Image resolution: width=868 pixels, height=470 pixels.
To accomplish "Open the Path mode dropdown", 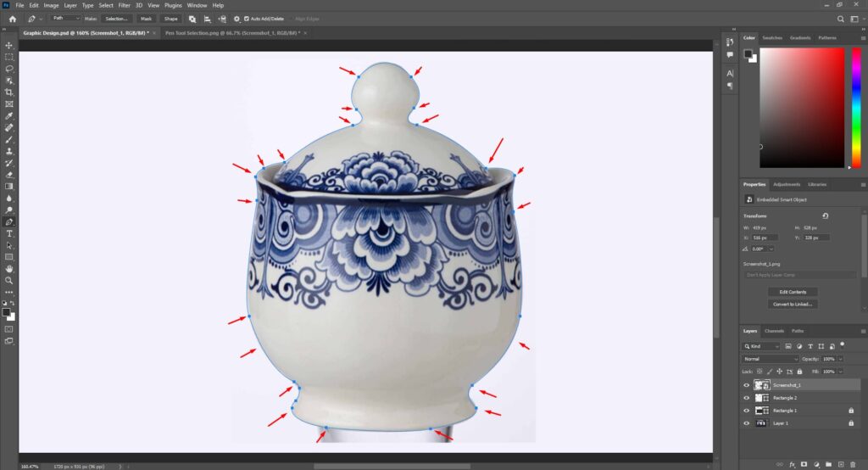I will (x=65, y=19).
